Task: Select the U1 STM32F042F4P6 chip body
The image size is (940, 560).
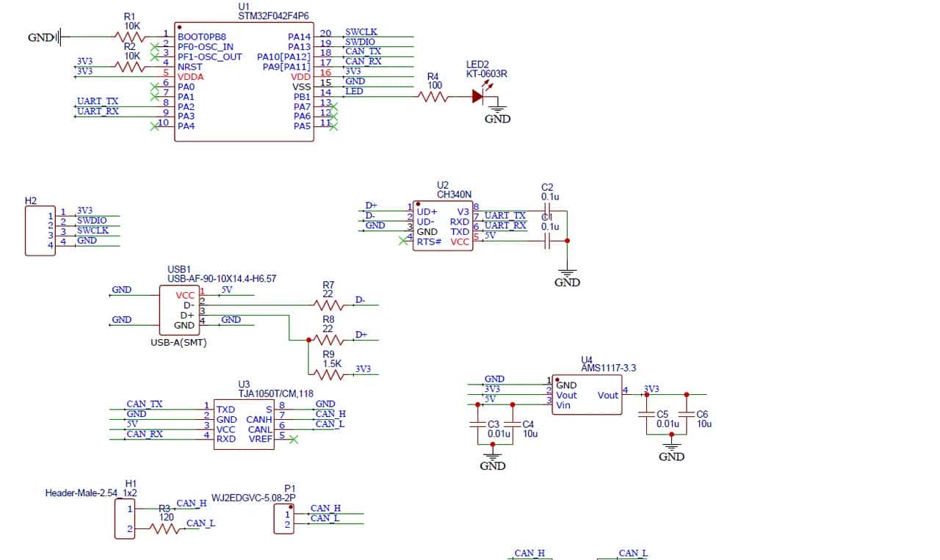Action: pos(244,81)
